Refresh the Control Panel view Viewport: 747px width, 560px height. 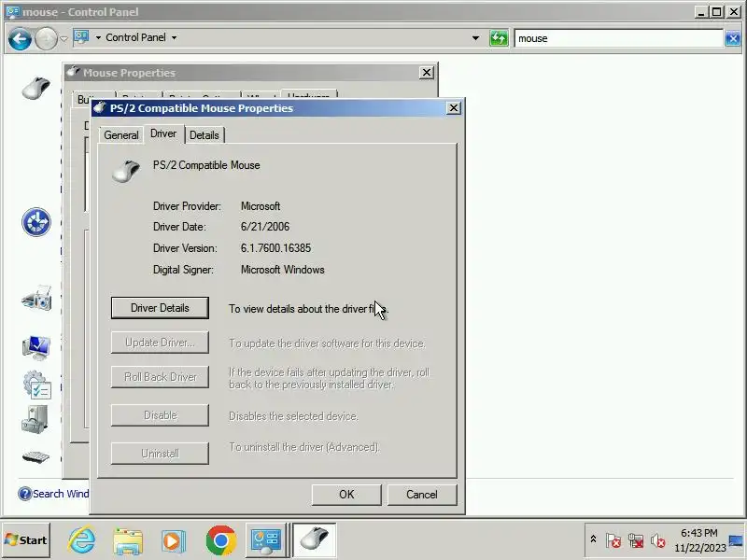point(499,38)
